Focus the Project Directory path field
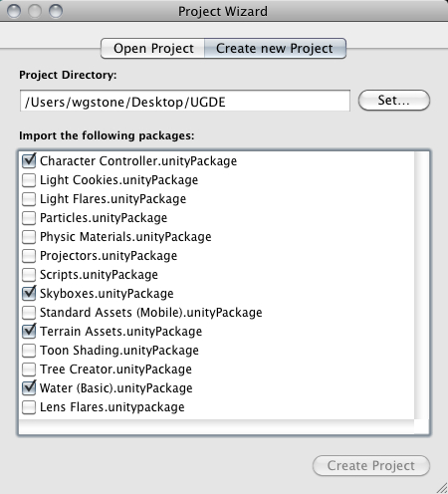This screenshot has width=448, height=494. [x=185, y=101]
